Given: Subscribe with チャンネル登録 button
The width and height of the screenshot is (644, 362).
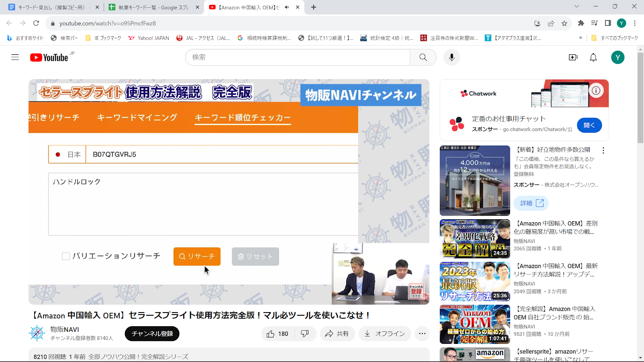Looking at the screenshot, I should [152, 334].
